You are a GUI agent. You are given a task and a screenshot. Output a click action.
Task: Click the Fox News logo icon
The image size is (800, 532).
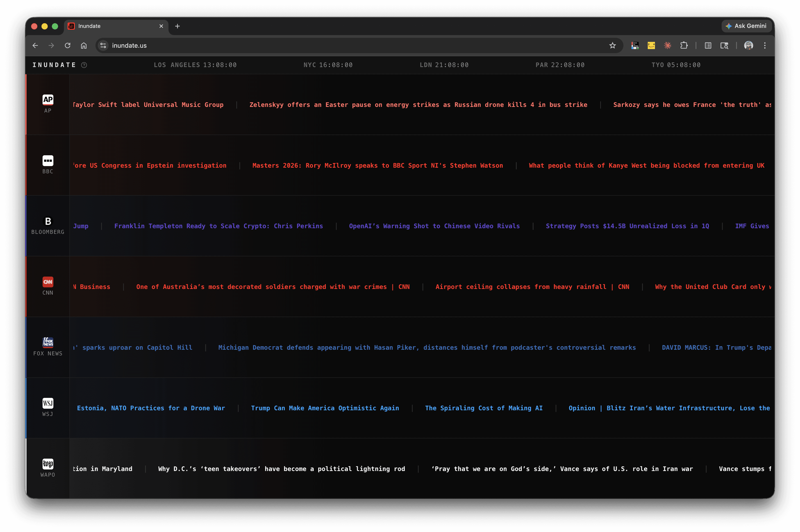(x=48, y=342)
